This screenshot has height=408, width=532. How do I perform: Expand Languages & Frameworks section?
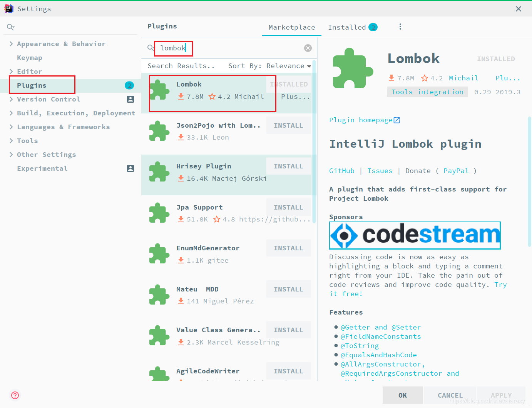click(x=11, y=127)
